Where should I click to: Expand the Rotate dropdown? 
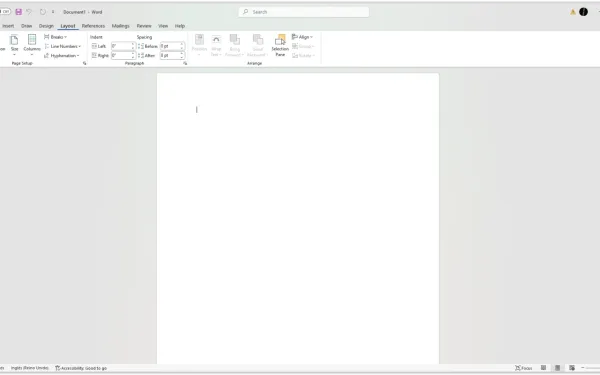(x=303, y=56)
